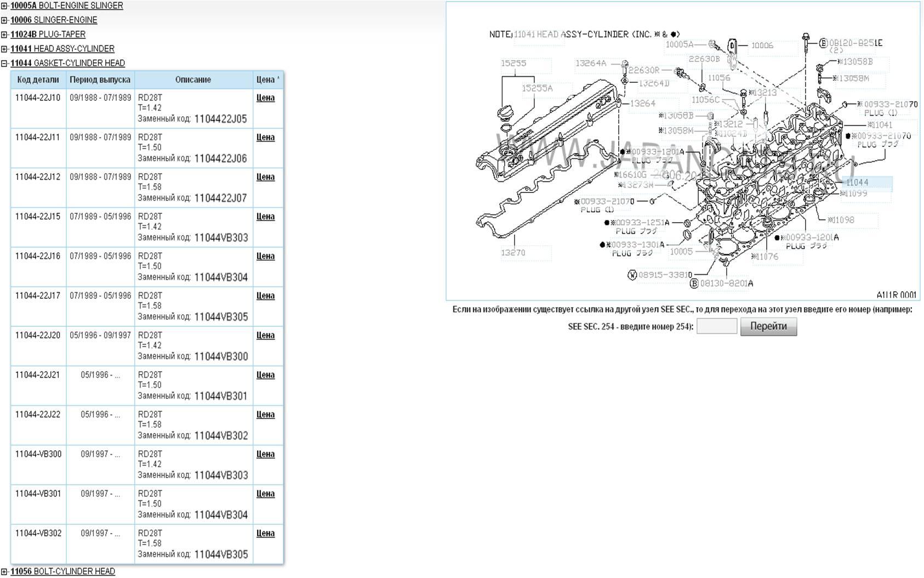Open the 11024B PLUG-TAPER link
The height and width of the screenshot is (578, 924).
point(48,34)
